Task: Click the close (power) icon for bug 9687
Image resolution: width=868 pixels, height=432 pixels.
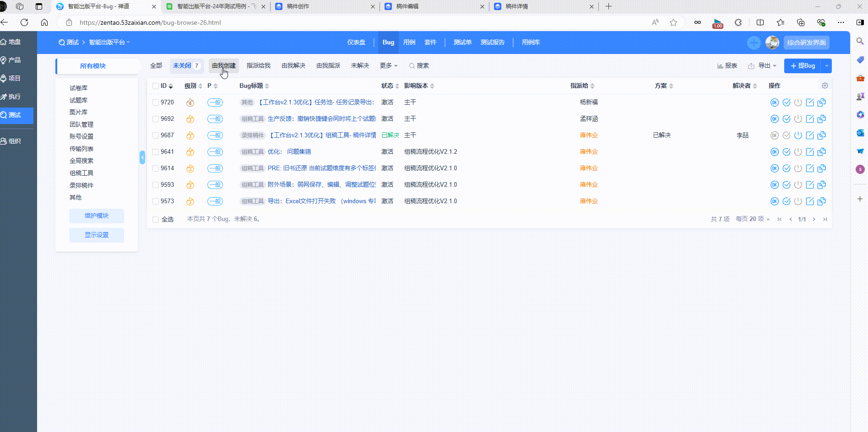Action: pyautogui.click(x=798, y=135)
